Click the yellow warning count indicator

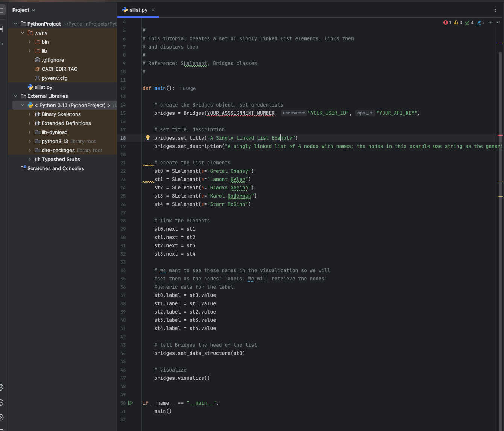458,23
